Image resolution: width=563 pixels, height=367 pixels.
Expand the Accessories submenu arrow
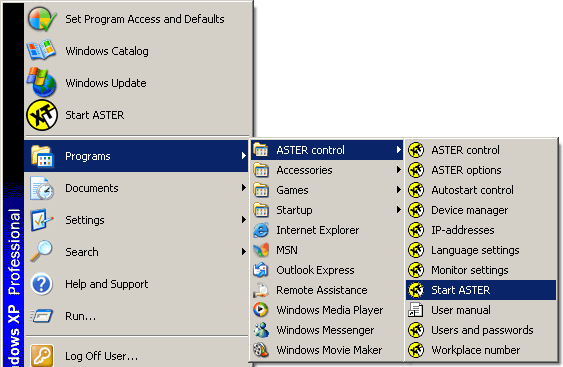pyautogui.click(x=398, y=170)
